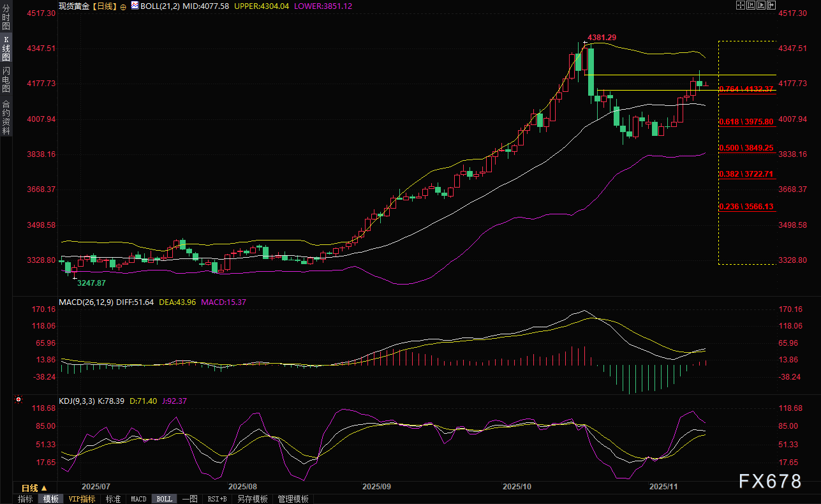821x504 pixels.
Task: Click the crosshair cursor icon
Action: (x=741, y=5)
